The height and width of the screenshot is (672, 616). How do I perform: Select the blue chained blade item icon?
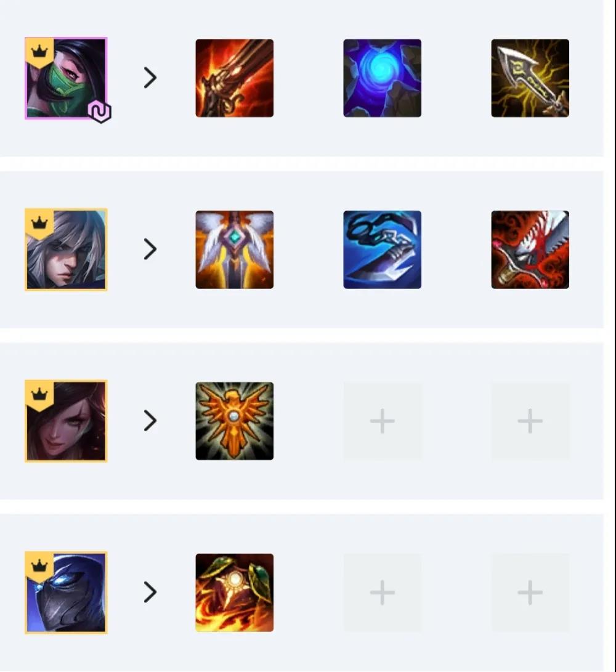click(383, 249)
